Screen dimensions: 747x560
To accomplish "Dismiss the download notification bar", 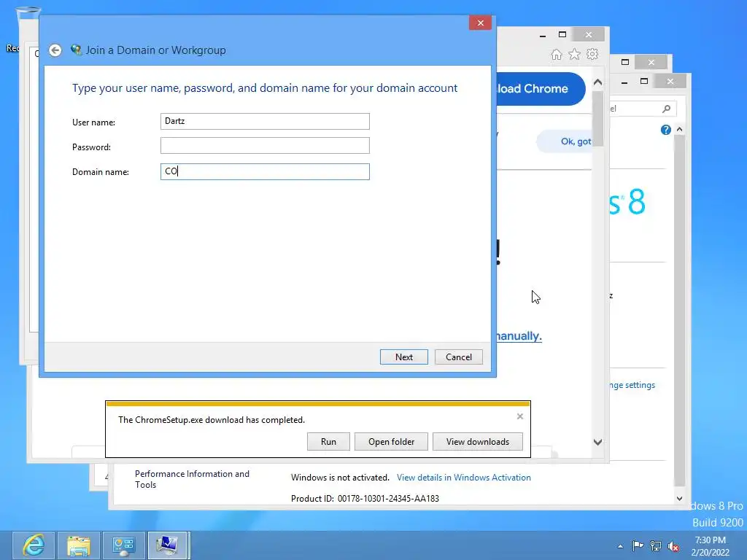I will point(519,416).
